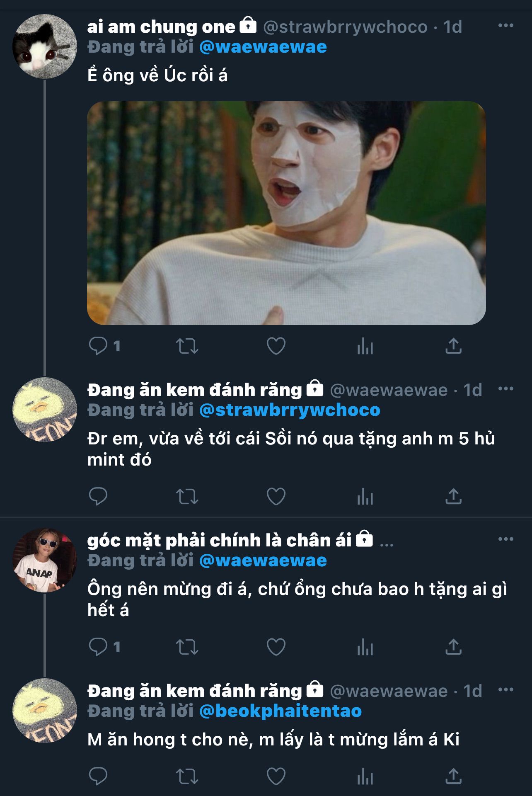Share the "M ăn hong t cho nè" tweet
Screen dimensions: 532x796
(453, 776)
